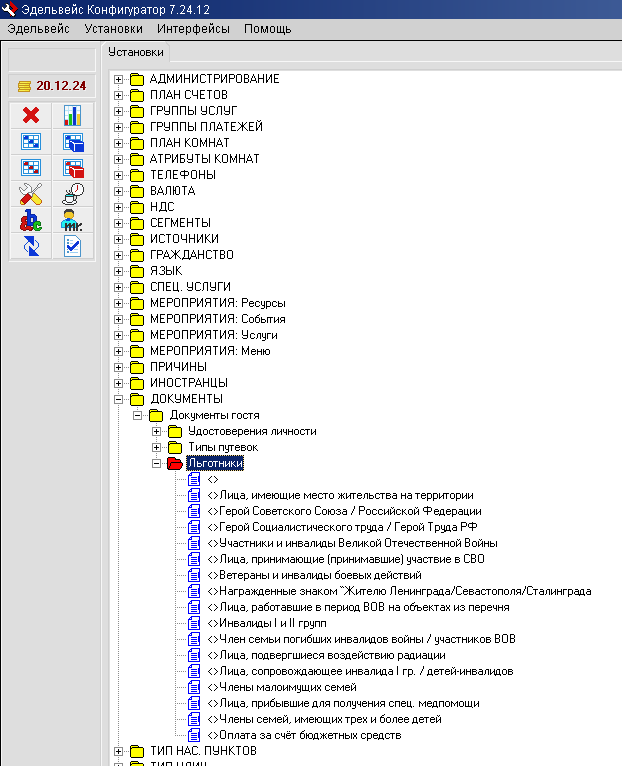Switch to the Установки tab
The width and height of the screenshot is (622, 766).
[x=136, y=53]
